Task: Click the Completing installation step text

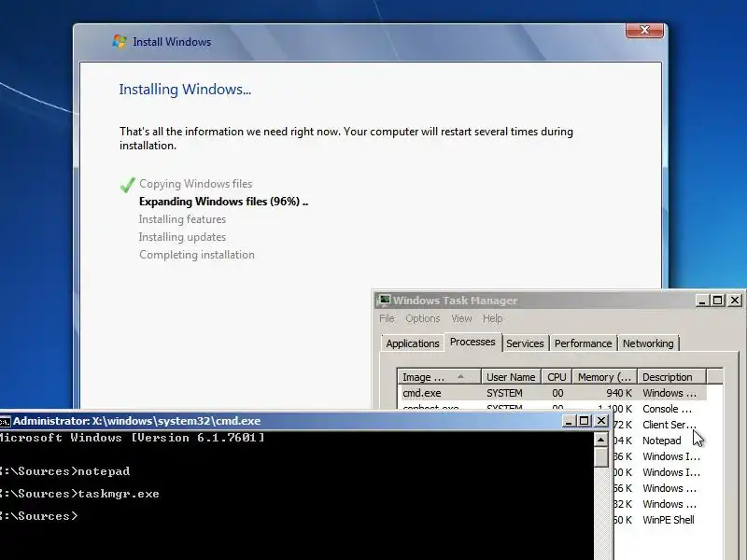Action: click(x=197, y=254)
